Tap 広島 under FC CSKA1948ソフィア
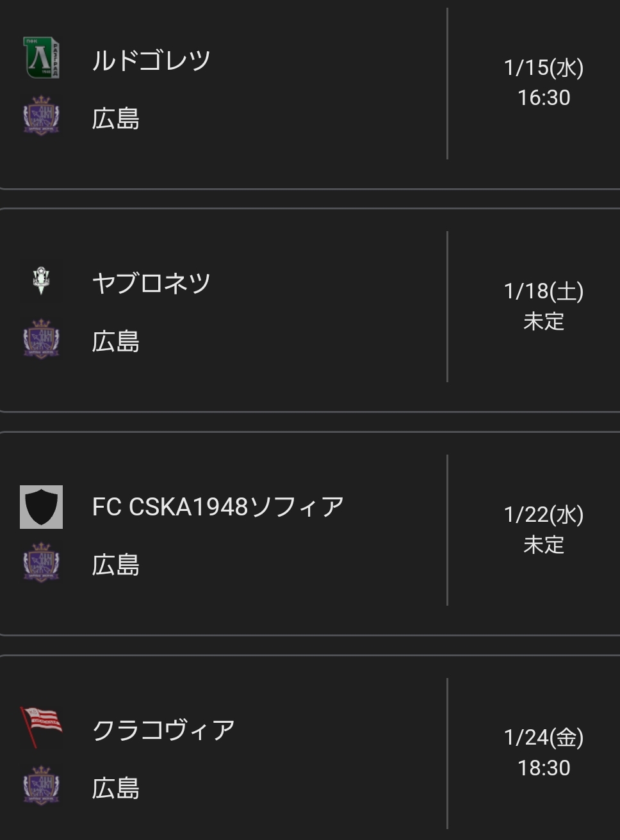Viewport: 620px width, 840px height. (115, 565)
